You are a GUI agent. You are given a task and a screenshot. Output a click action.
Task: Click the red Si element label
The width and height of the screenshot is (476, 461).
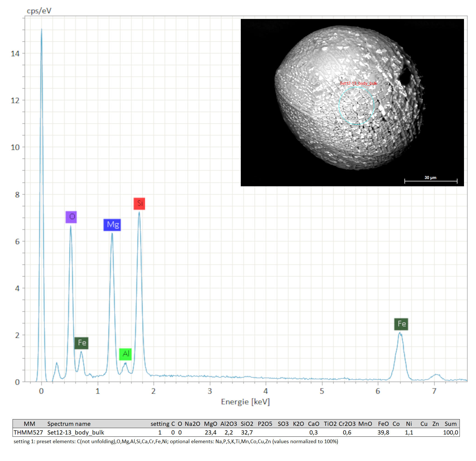click(x=139, y=204)
